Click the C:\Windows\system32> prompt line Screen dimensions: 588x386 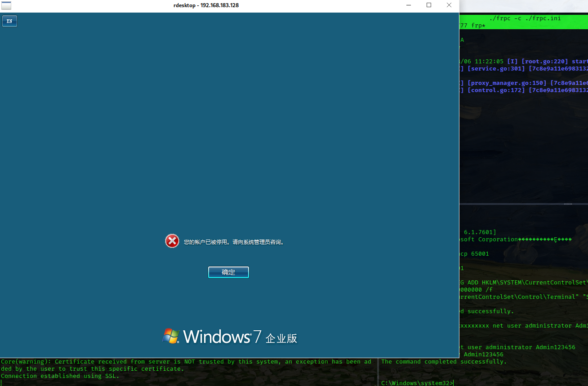pyautogui.click(x=418, y=382)
